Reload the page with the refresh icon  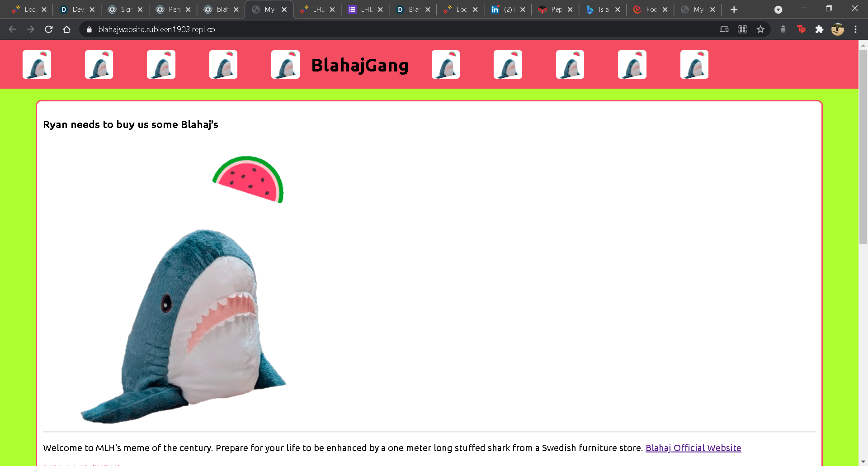point(49,29)
